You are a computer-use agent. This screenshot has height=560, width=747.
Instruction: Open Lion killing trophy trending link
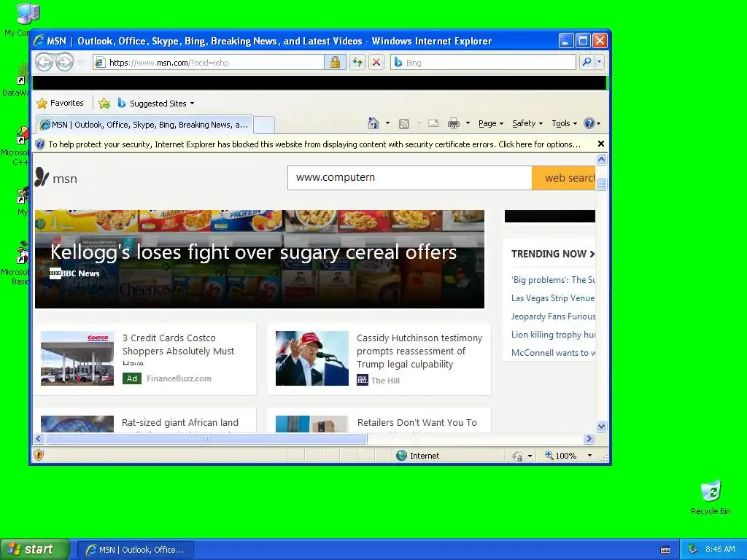(553, 335)
